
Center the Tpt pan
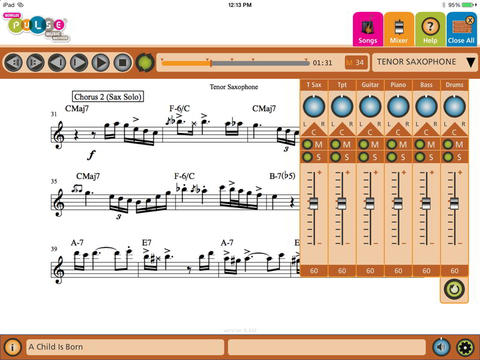coord(342,130)
